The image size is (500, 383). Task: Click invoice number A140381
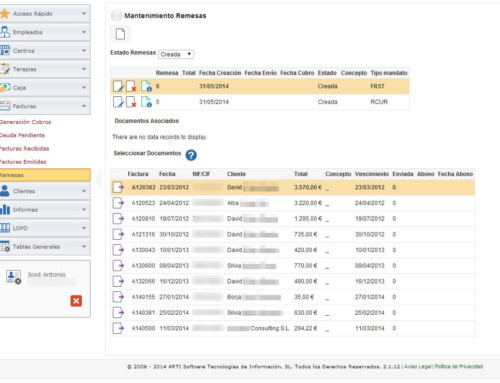coord(143,313)
